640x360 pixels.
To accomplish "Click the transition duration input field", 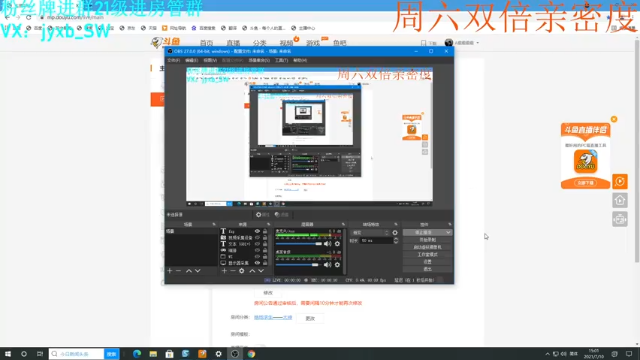I will coord(376,241).
